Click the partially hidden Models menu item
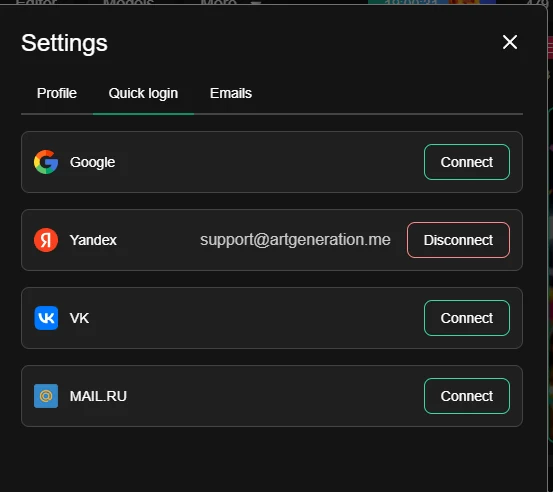This screenshot has height=492, width=553. pos(129,2)
